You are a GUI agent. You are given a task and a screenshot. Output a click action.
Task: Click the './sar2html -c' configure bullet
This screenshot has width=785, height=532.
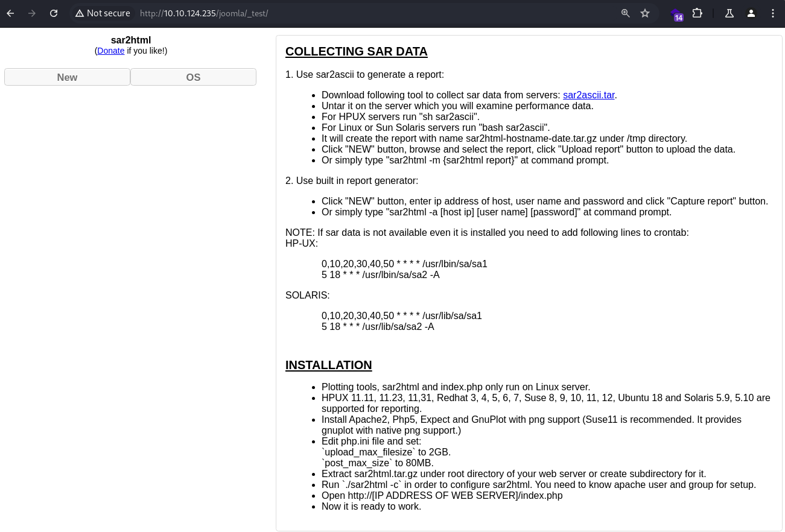click(x=539, y=484)
